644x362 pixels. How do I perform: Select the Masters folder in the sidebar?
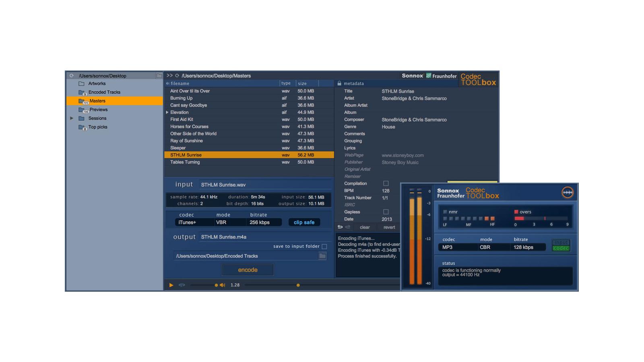point(115,101)
